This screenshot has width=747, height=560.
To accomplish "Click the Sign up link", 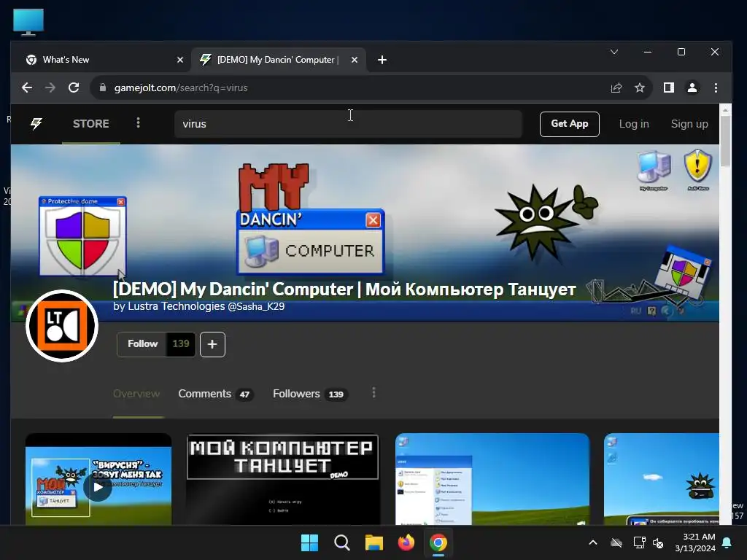I will point(689,124).
